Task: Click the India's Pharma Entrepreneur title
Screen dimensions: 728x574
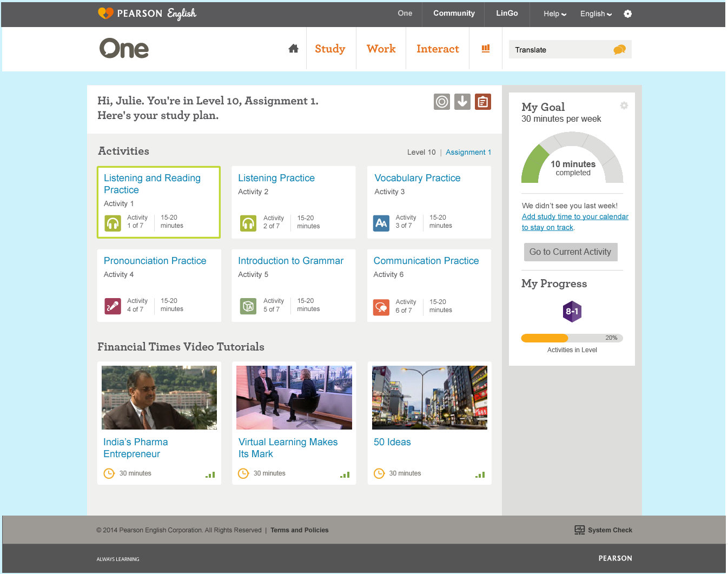Action: 136,448
